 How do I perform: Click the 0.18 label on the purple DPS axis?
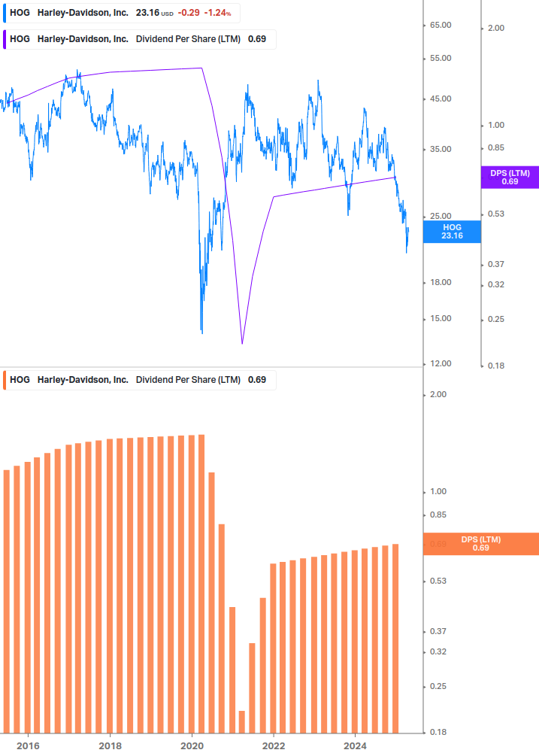[x=496, y=366]
